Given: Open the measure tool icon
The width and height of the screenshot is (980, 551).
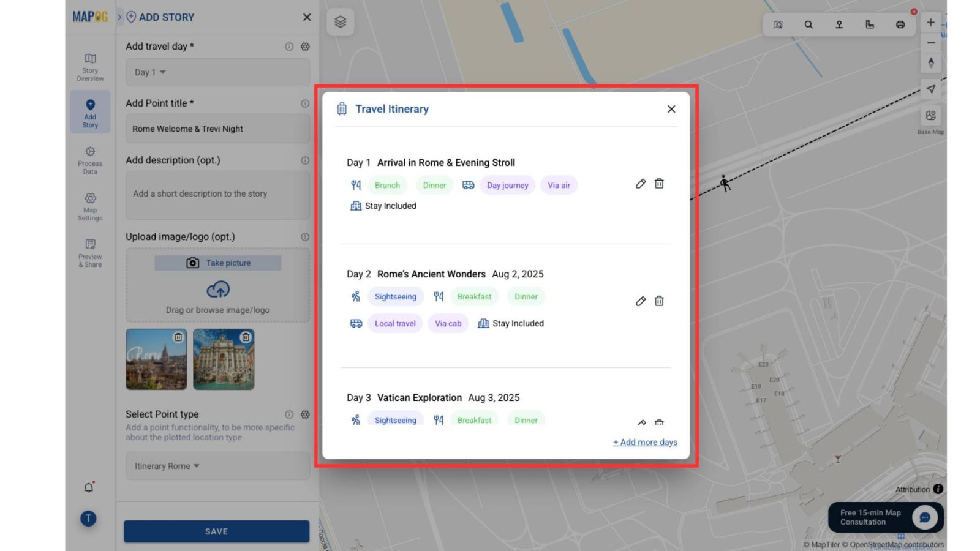Looking at the screenshot, I should 870,24.
